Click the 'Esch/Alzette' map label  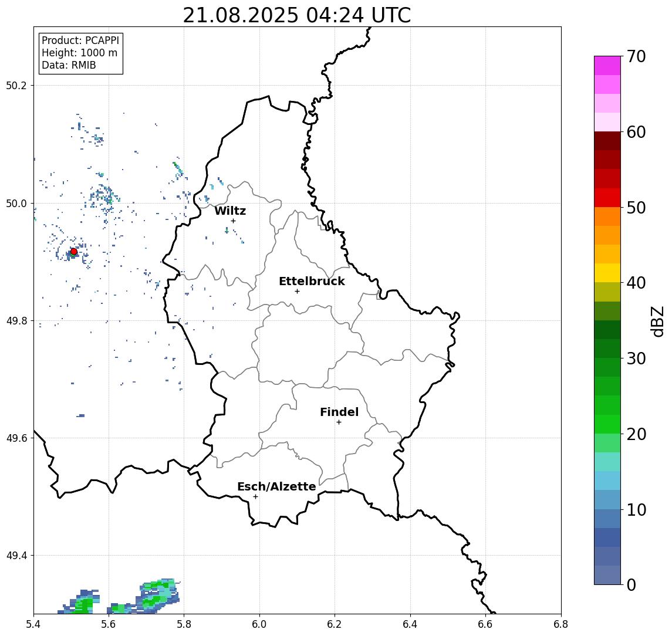point(276,486)
